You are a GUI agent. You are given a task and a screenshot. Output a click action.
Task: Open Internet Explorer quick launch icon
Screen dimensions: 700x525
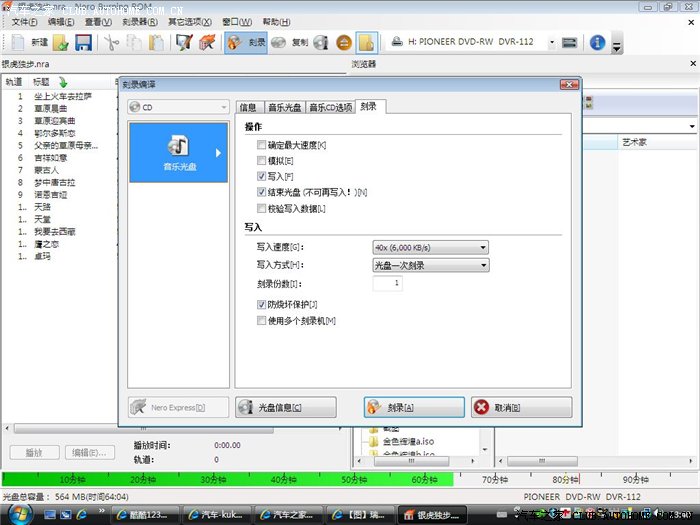pyautogui.click(x=82, y=515)
